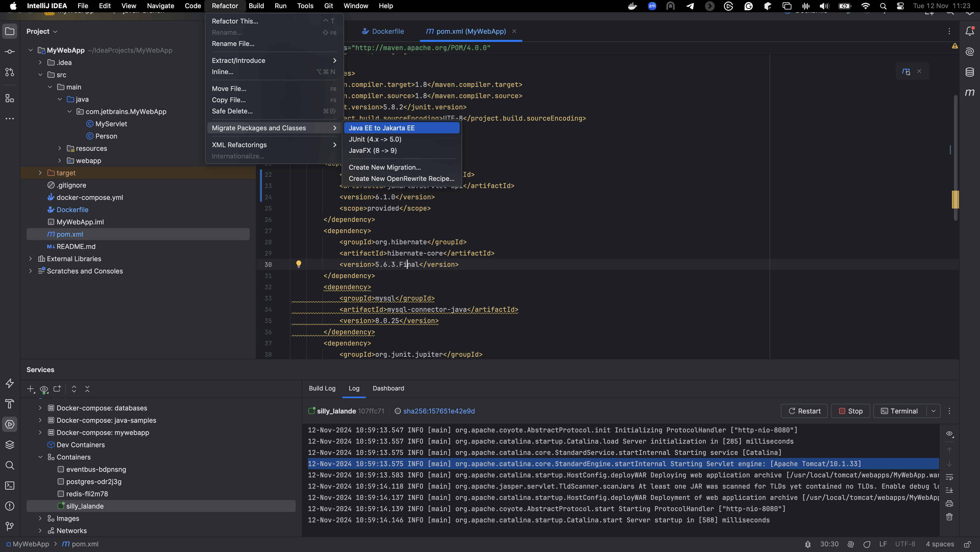Expand the target folder in the project tree

(40, 173)
